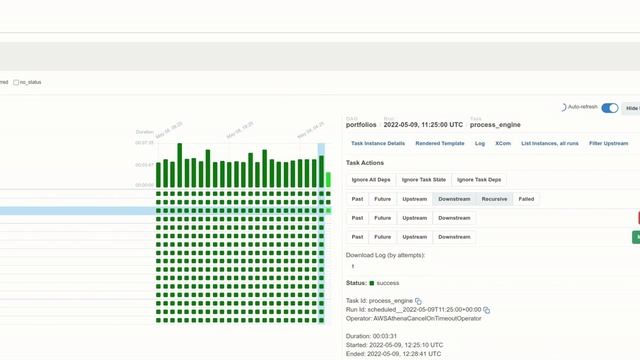Click the green success status square
Image resolution: width=640 pixels, height=360 pixels.
click(x=371, y=283)
